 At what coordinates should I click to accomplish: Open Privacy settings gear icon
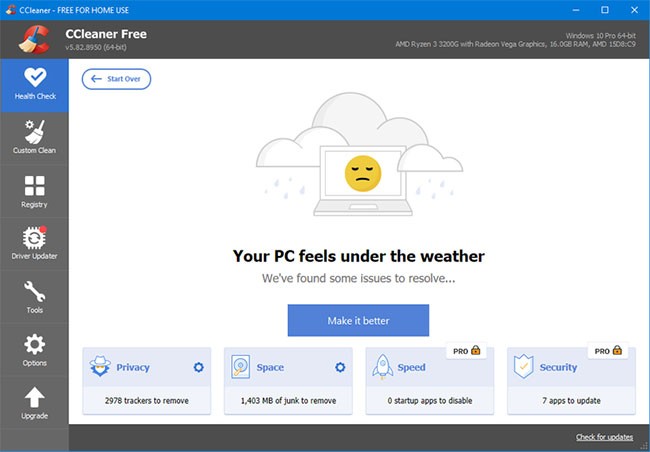[198, 367]
